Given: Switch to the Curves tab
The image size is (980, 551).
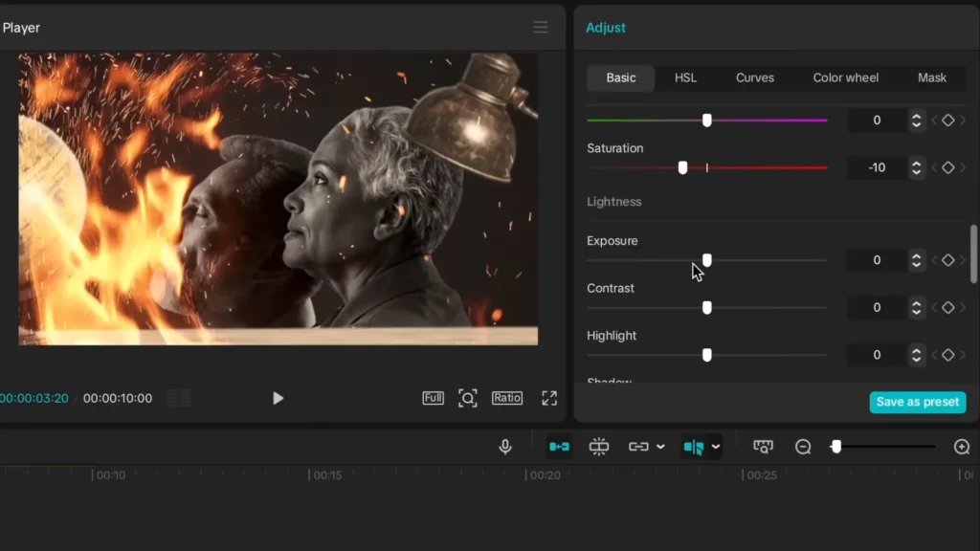Looking at the screenshot, I should [x=754, y=78].
